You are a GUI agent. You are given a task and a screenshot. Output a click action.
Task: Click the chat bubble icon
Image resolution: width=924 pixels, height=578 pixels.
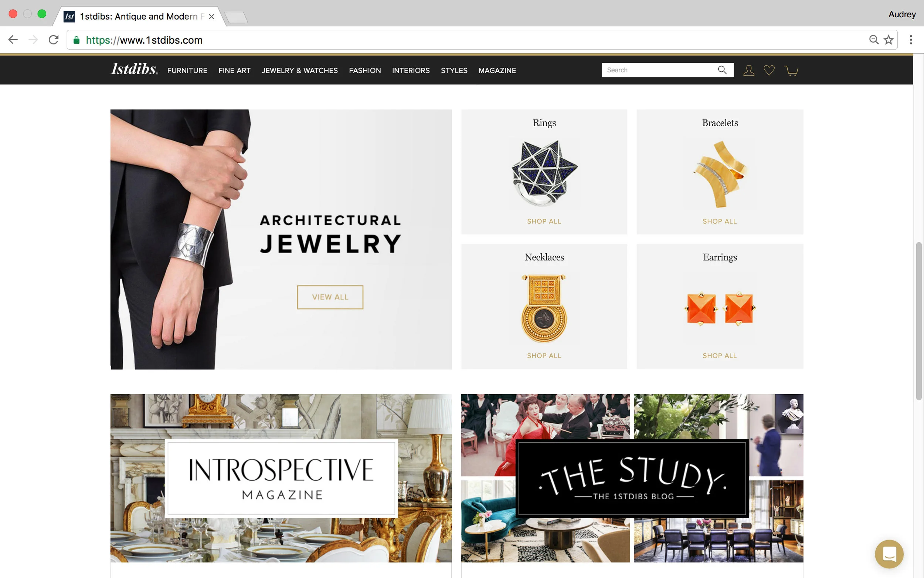click(x=889, y=554)
